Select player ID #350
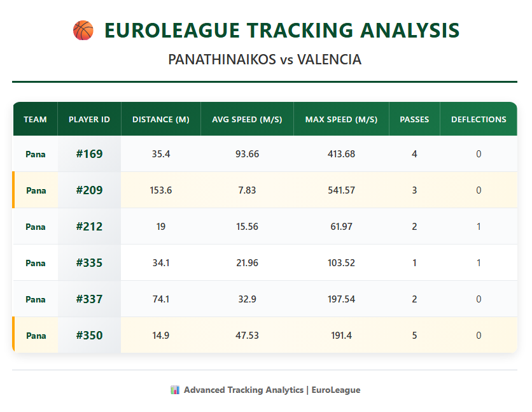The image size is (532, 412). pos(89,336)
